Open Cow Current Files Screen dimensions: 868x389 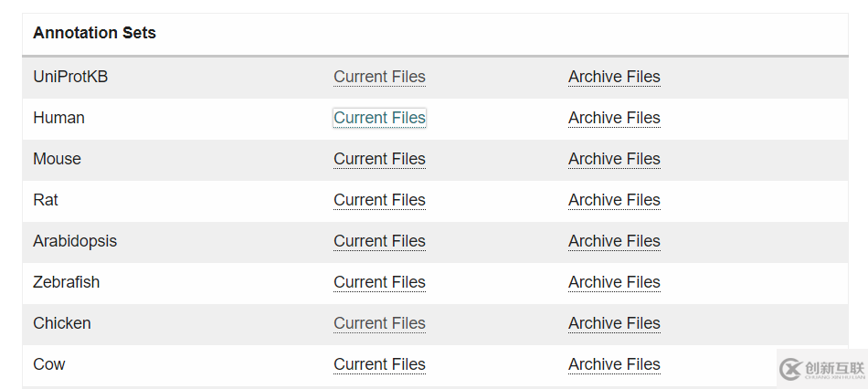[x=379, y=364]
